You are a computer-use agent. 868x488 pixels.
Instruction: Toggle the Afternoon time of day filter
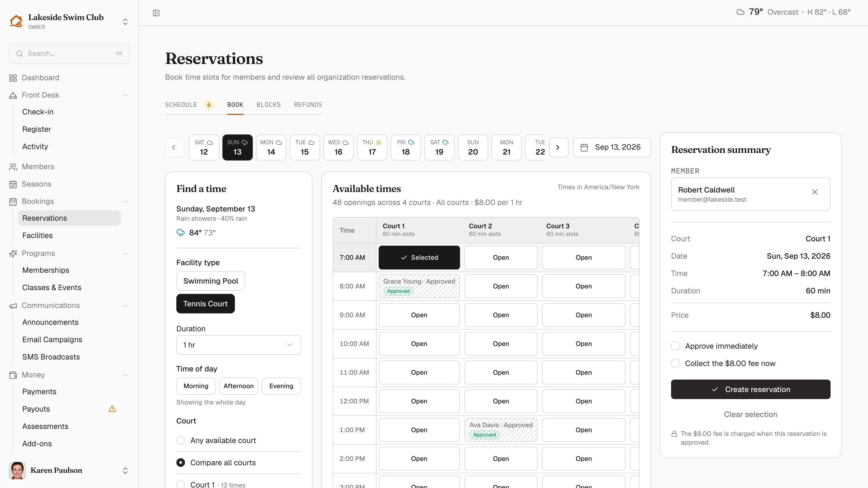238,386
